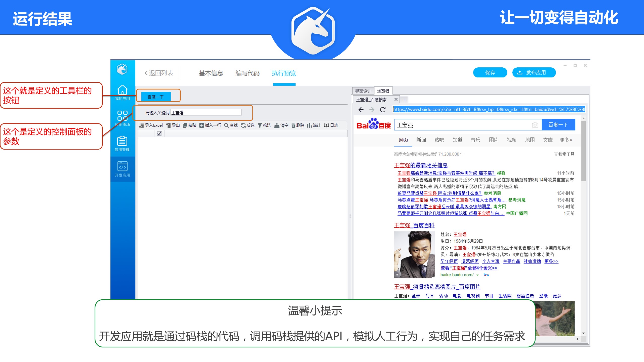The image size is (644, 362).
Task: Open the 王宝强_百度百科 result link
Action: point(414,225)
